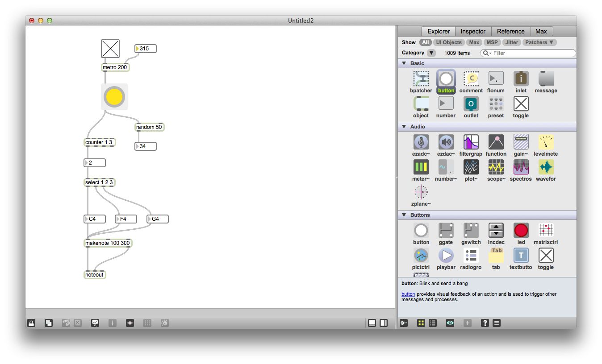Image resolution: width=602 pixels, height=364 pixels.
Task: Switch Explorer items to list view
Action: point(432,323)
